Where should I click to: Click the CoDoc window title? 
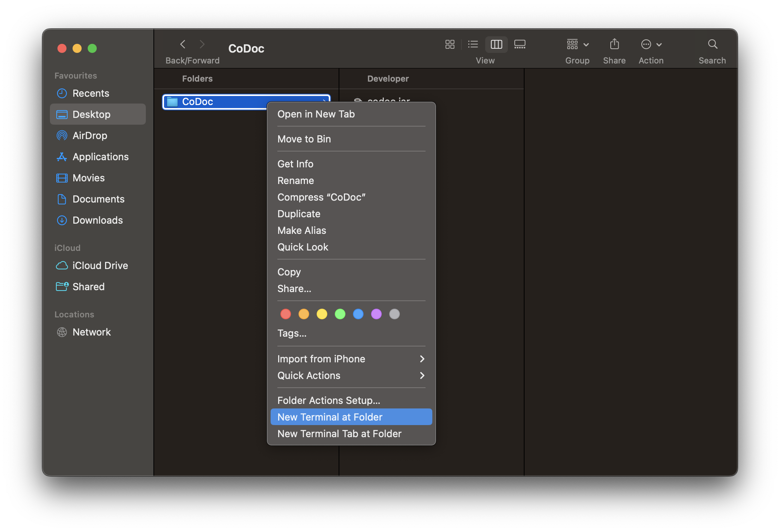click(x=246, y=48)
